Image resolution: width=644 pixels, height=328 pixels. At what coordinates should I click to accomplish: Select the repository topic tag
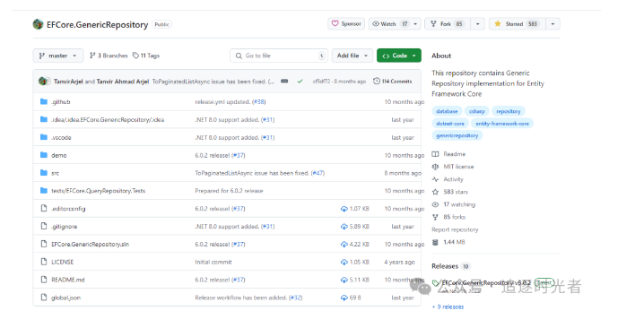508,111
